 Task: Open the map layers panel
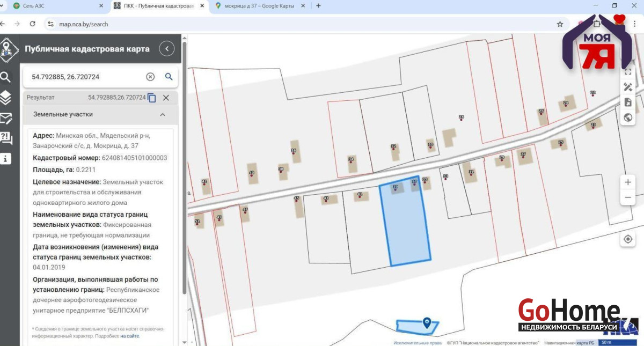6,97
